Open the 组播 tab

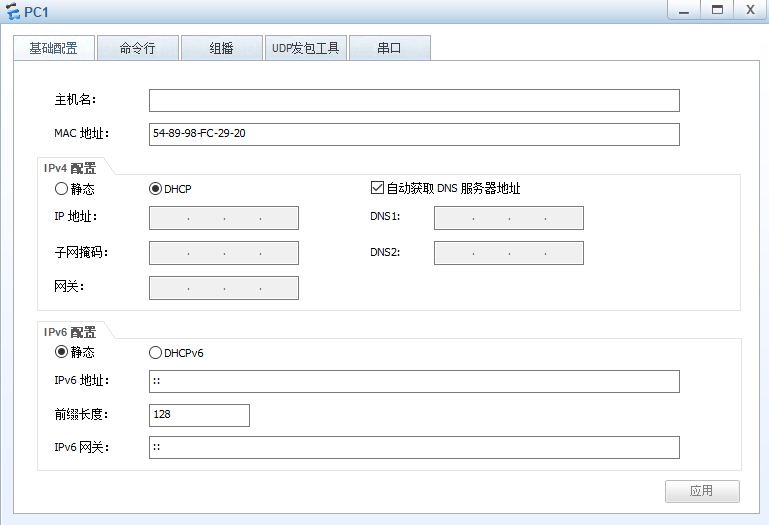pyautogui.click(x=222, y=48)
